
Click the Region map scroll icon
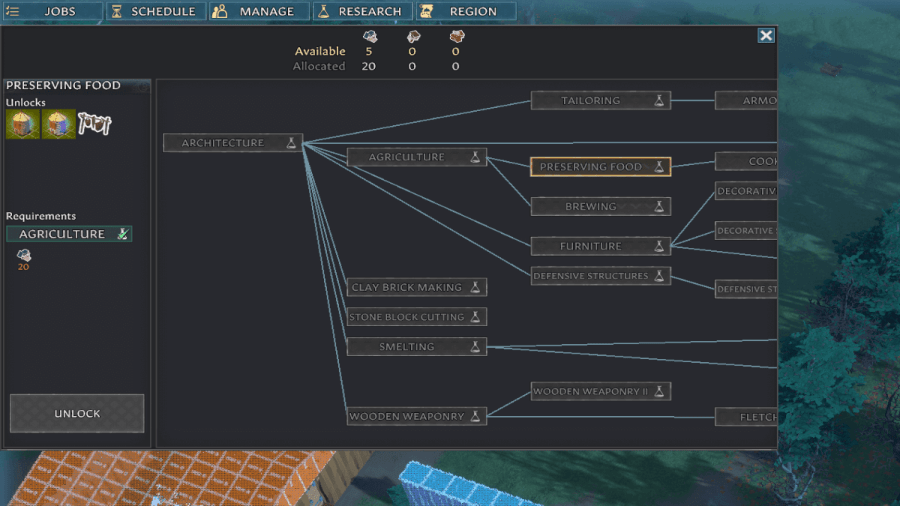427,12
